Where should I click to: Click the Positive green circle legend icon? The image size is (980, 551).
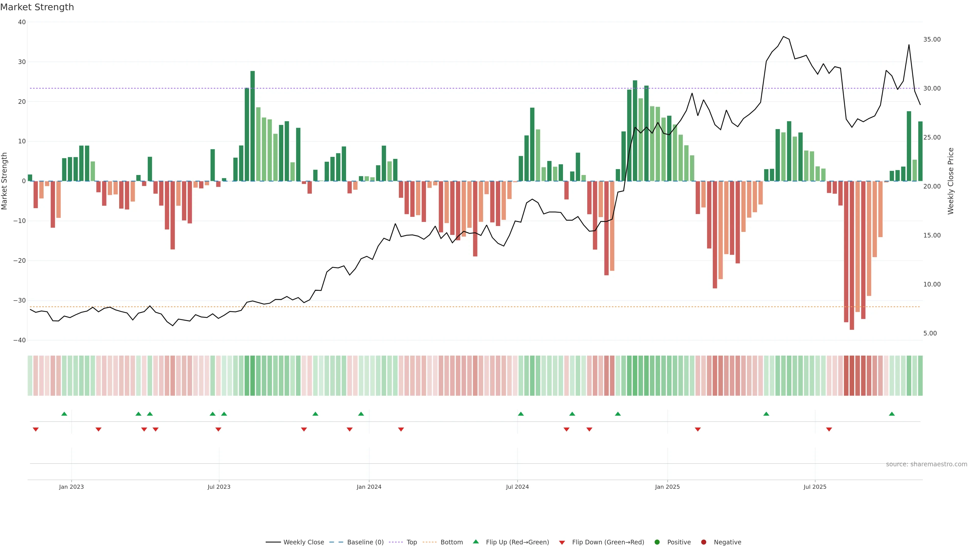tap(657, 542)
